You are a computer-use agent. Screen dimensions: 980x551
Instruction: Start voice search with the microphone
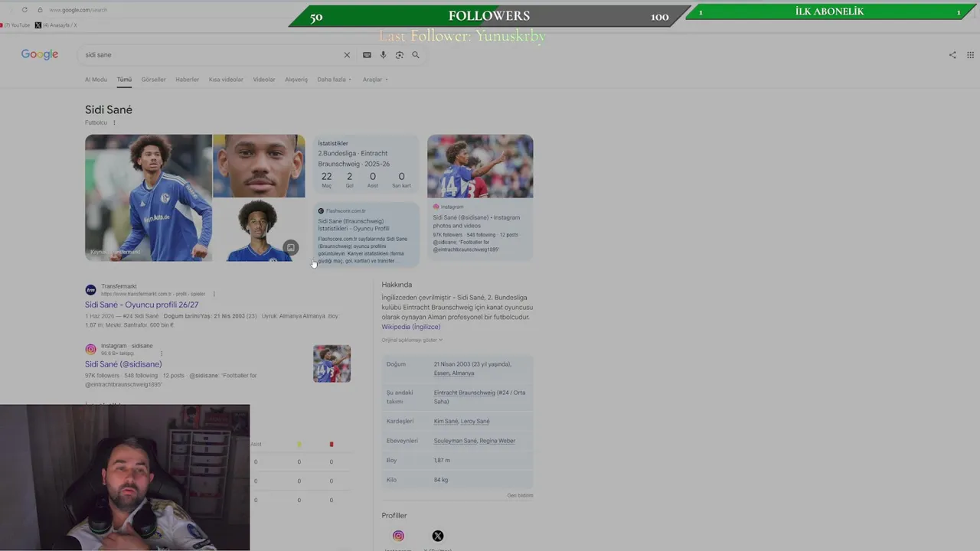tap(383, 55)
